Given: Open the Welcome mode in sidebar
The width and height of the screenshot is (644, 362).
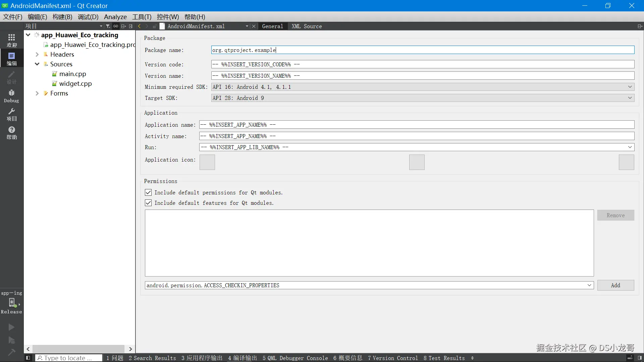Looking at the screenshot, I should [x=11, y=40].
